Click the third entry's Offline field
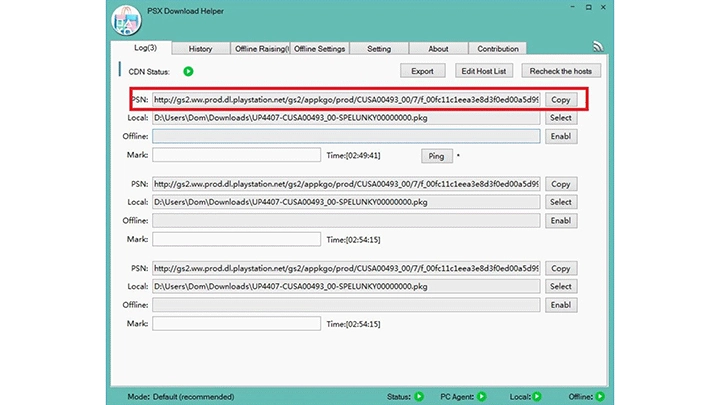 [x=346, y=305]
